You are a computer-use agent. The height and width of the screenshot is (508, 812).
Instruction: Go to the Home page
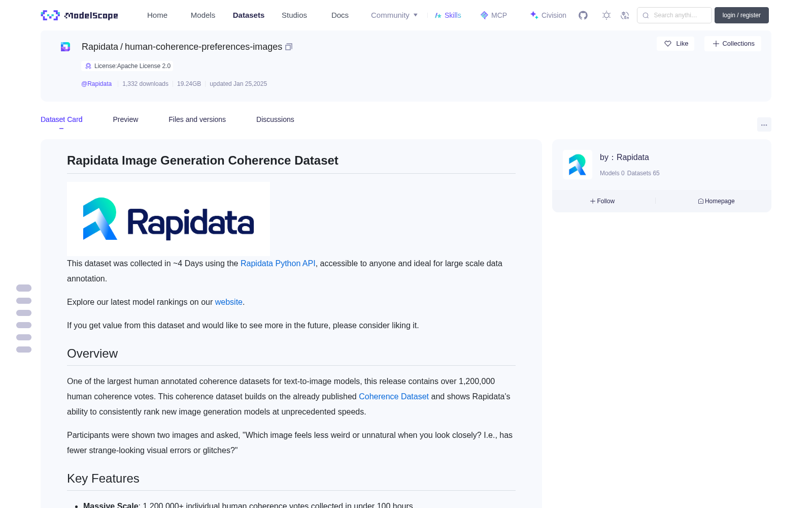click(157, 15)
